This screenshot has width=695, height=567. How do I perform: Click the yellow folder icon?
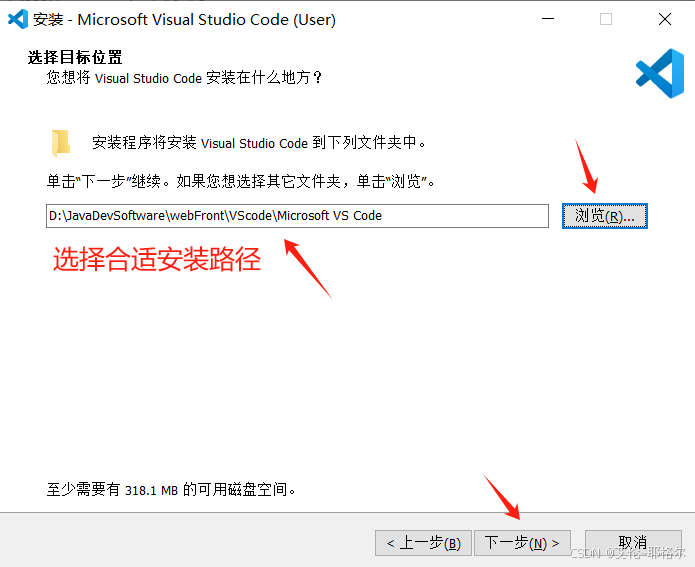[x=61, y=143]
